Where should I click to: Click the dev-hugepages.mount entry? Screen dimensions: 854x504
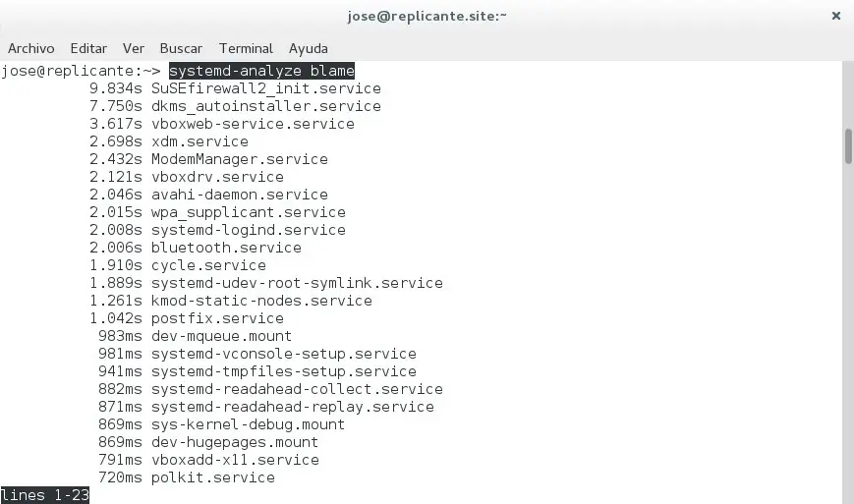[235, 442]
